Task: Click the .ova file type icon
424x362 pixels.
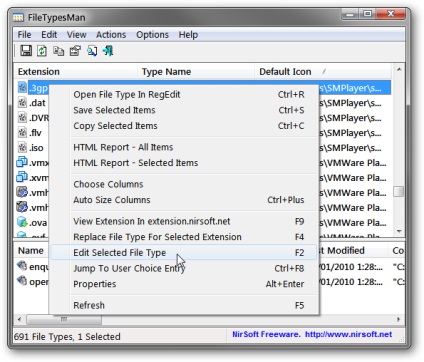Action: click(x=22, y=222)
